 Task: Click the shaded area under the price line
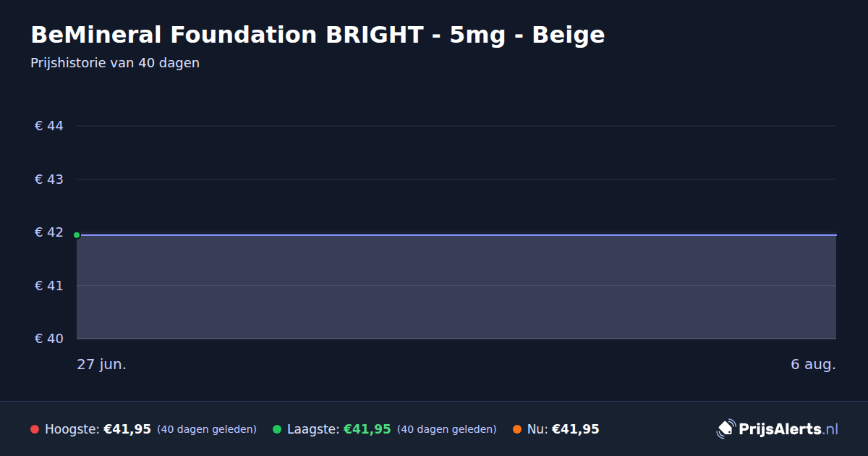click(456, 287)
